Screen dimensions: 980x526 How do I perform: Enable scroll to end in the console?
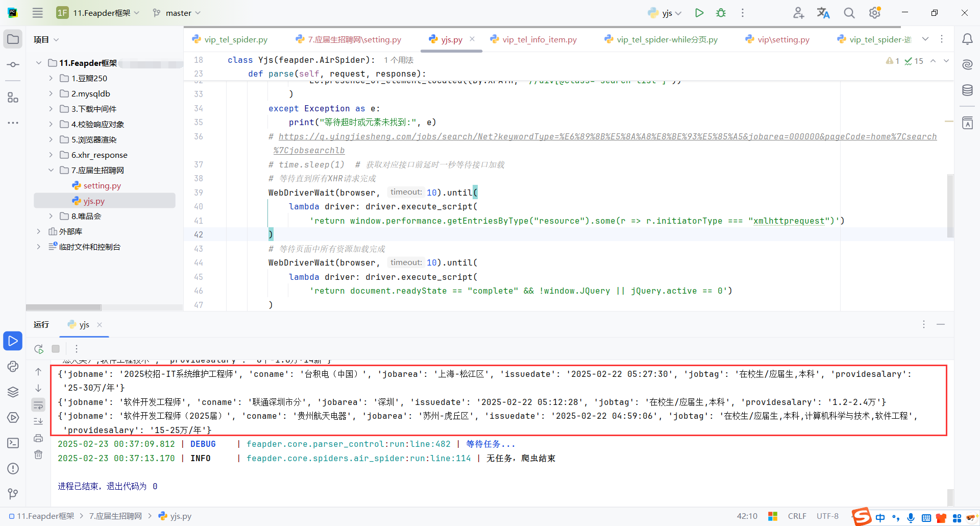coord(38,421)
